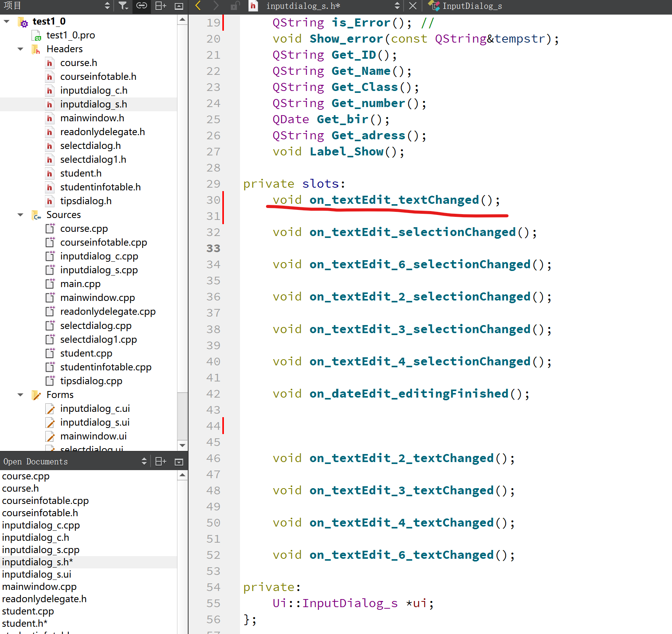
Task: Open selectdialog.cpp source file
Action: (96, 326)
